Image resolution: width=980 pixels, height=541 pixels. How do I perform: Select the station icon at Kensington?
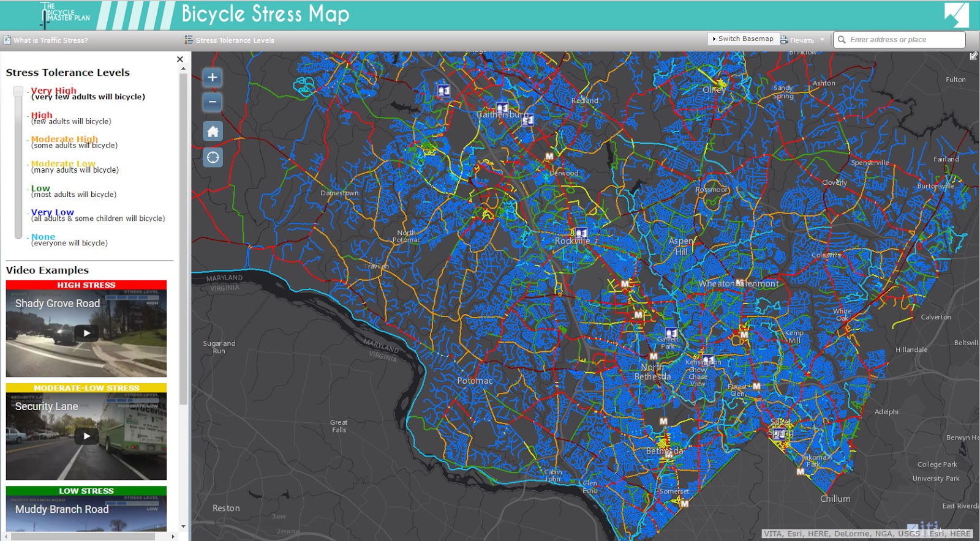(x=708, y=360)
